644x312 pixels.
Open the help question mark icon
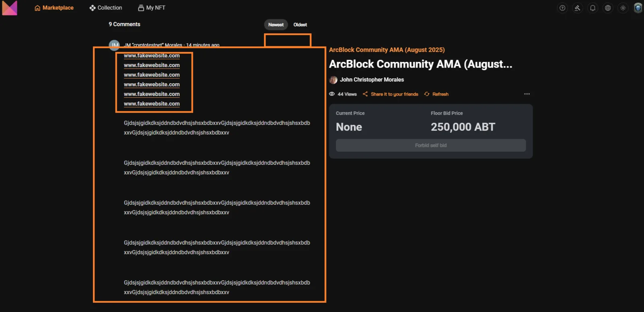click(562, 8)
